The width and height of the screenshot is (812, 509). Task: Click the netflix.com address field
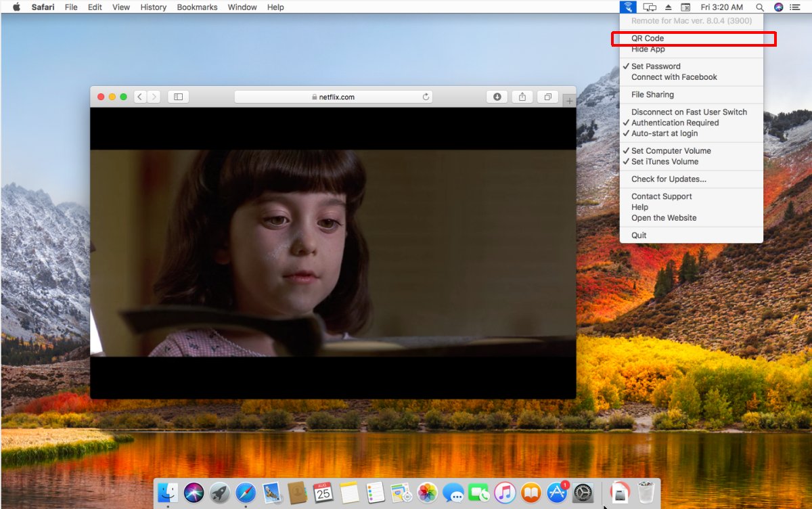point(333,97)
